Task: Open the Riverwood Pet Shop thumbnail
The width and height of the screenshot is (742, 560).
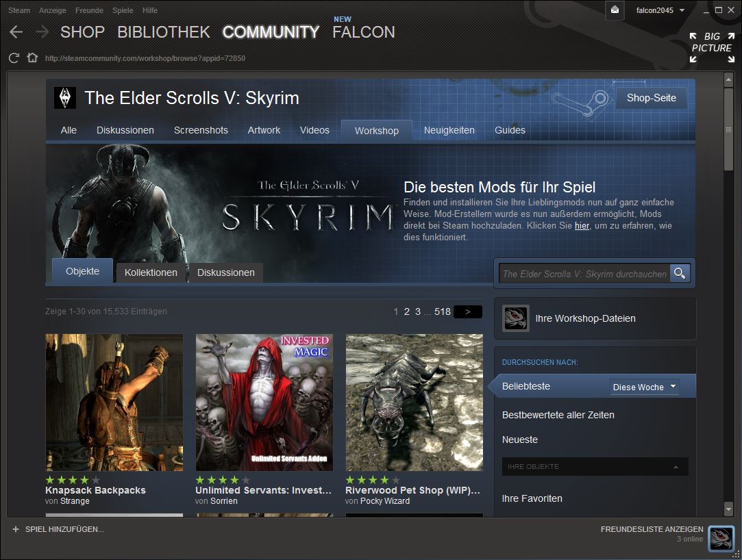Action: (x=414, y=403)
